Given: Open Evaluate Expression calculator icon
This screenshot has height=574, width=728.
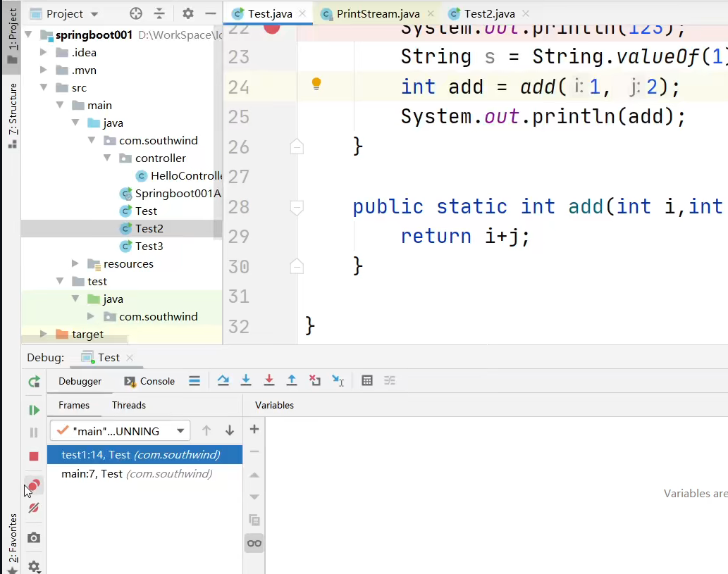Looking at the screenshot, I should tap(366, 381).
